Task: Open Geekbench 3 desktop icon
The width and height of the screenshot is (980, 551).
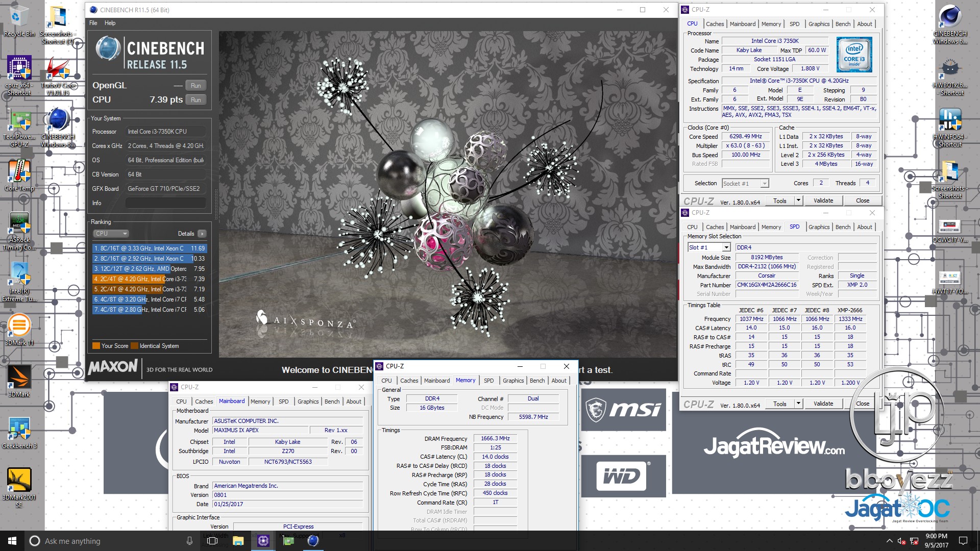Action: point(19,433)
